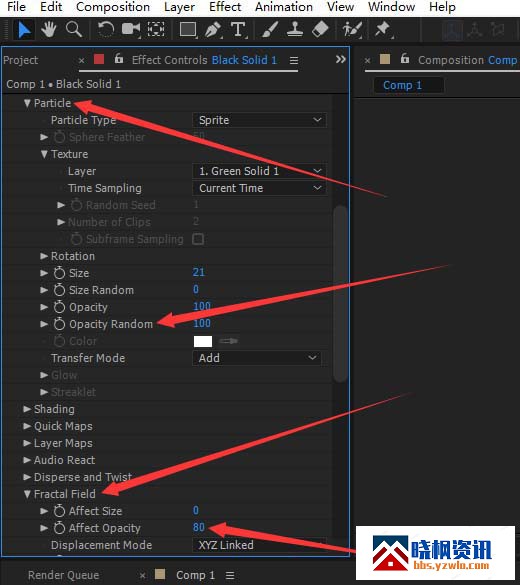This screenshot has width=520, height=585.
Task: Select the Hand tool
Action: (48, 29)
